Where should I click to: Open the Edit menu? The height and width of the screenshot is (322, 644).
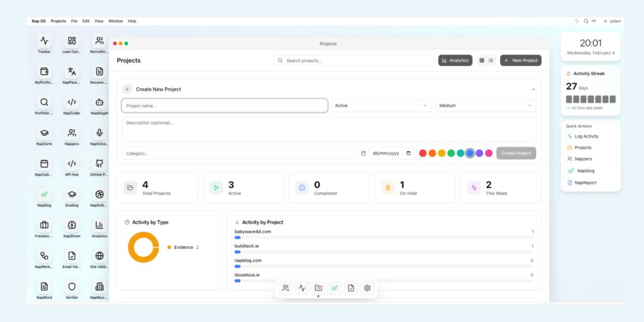tap(86, 21)
